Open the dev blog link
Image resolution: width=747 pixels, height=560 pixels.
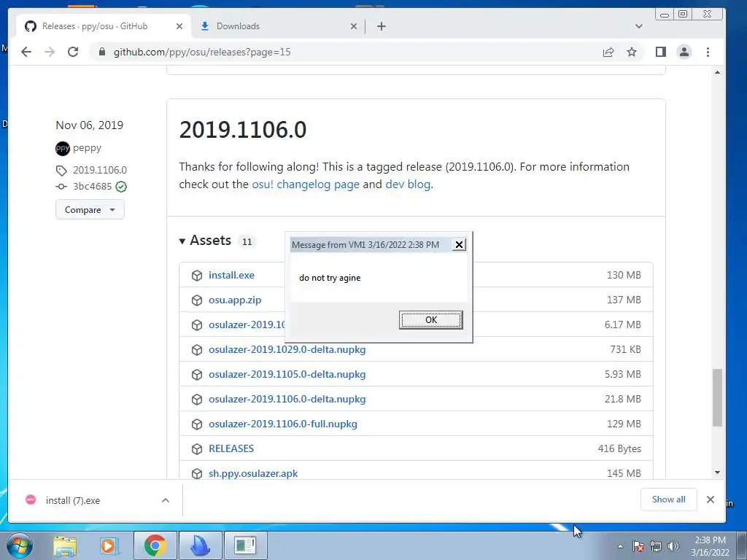(408, 184)
